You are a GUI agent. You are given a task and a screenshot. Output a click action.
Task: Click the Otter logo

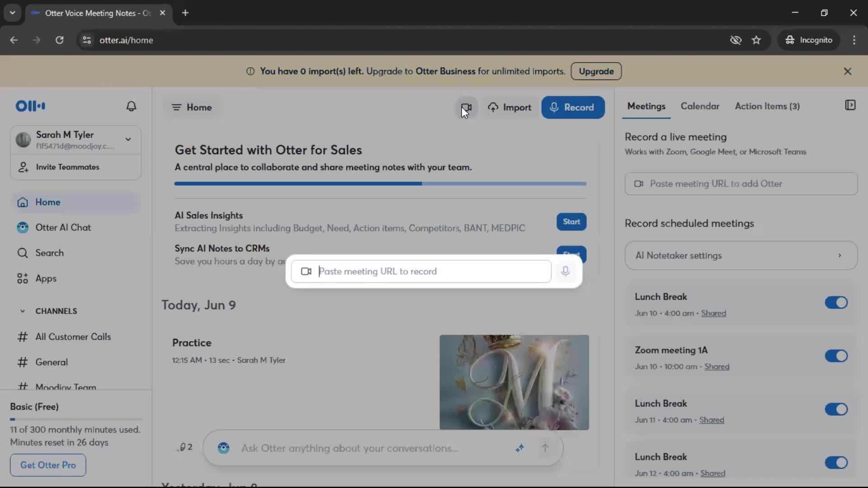(x=30, y=106)
